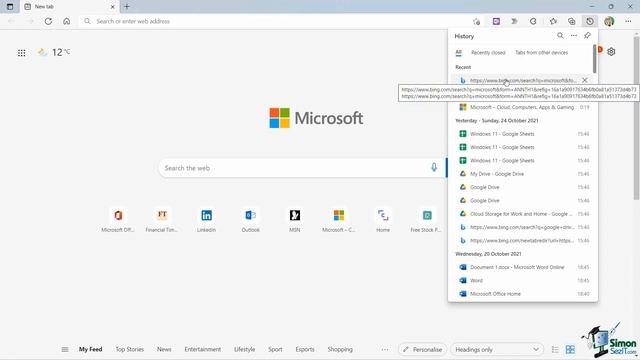Viewport: 640px width, 360px height.
Task: Open the tab actions menu icon
Action: (x=10, y=7)
